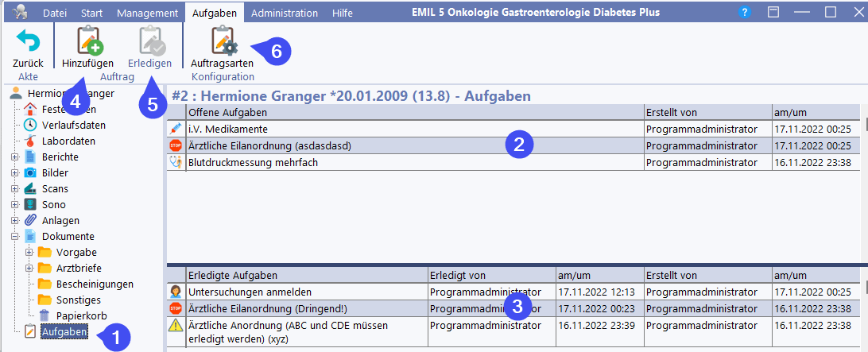
Task: Click the syringe icon for i.V. Medikamente
Action: pos(176,129)
